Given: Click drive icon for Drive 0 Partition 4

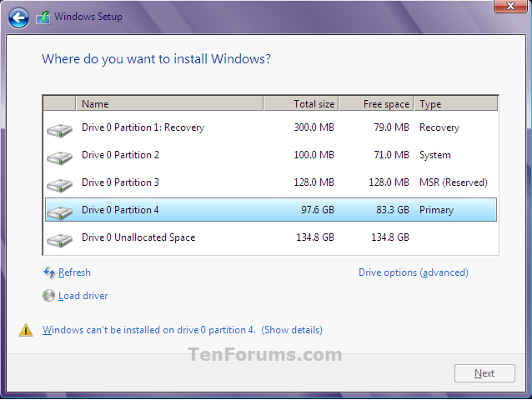Looking at the screenshot, I should point(59,212).
